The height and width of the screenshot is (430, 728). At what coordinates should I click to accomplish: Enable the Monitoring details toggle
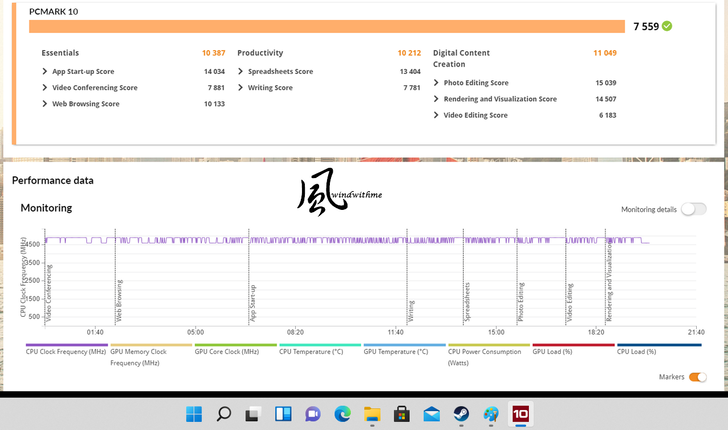(693, 209)
